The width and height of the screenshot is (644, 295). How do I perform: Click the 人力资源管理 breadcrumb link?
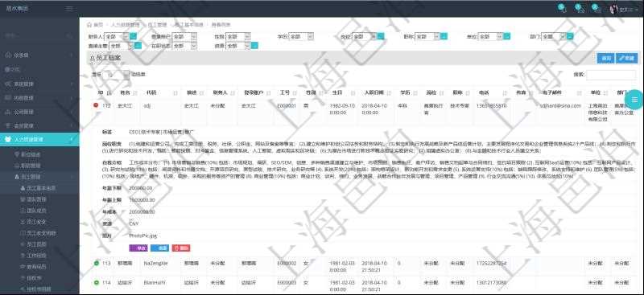pos(125,25)
